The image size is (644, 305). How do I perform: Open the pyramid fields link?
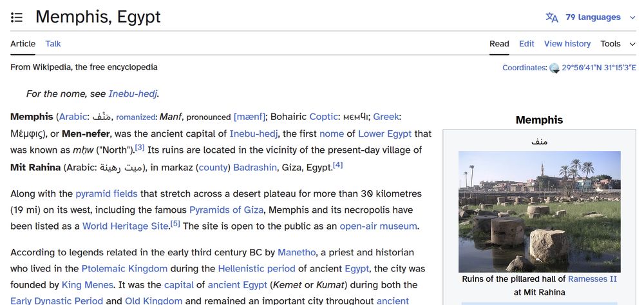tap(106, 193)
